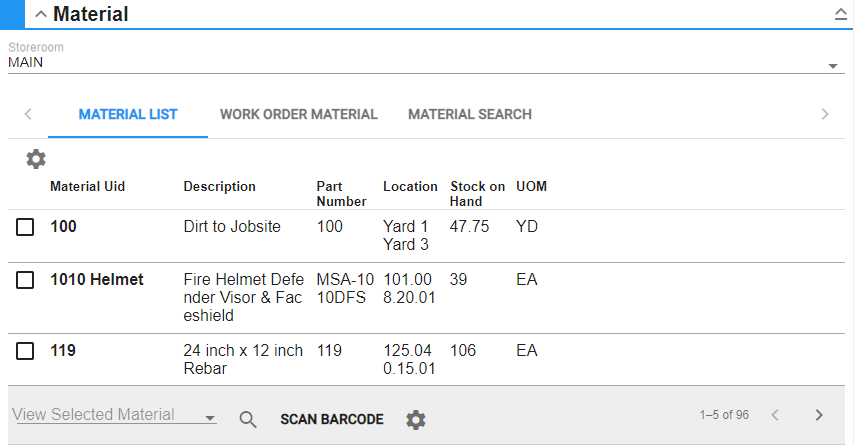The width and height of the screenshot is (854, 445).
Task: Click the top-right panel collapse icon
Action: pos(840,14)
